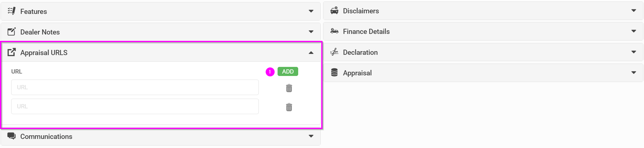Focus the first URL input field
Screen dimensions: 644x148
tap(135, 87)
